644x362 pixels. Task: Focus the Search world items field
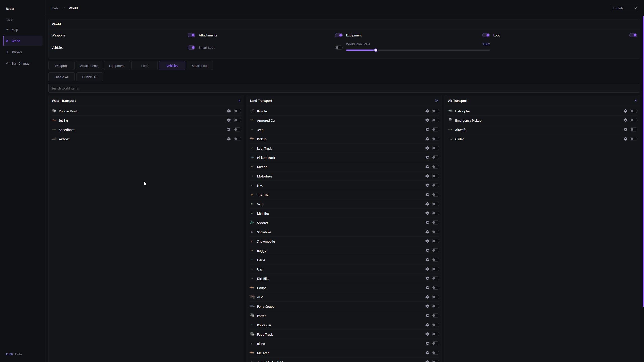coord(344,88)
